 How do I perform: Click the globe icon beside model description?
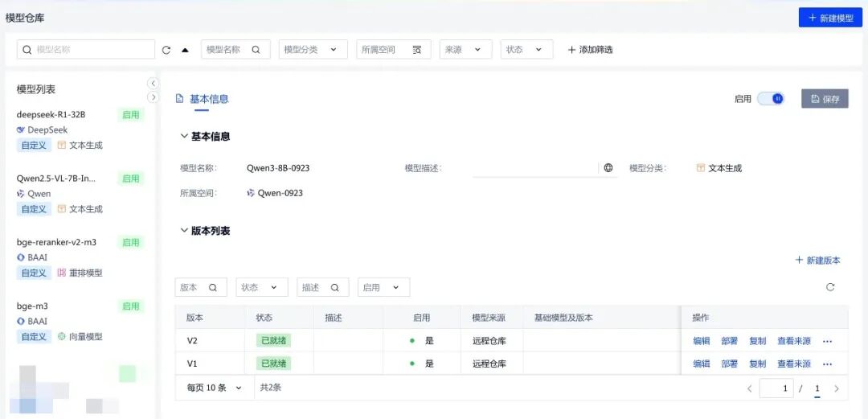[x=608, y=168]
